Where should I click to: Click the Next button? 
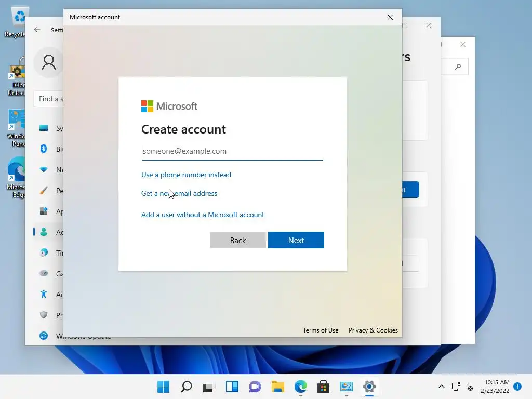click(x=296, y=240)
